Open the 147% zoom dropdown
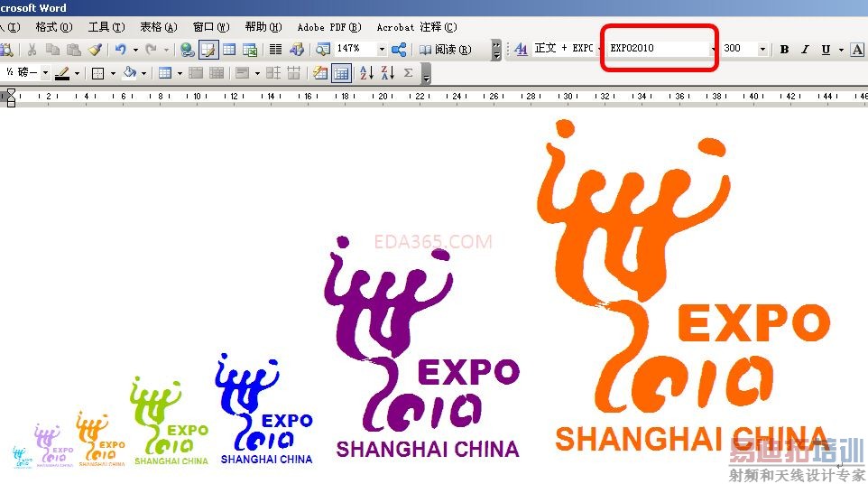The width and height of the screenshot is (868, 484). (382, 50)
